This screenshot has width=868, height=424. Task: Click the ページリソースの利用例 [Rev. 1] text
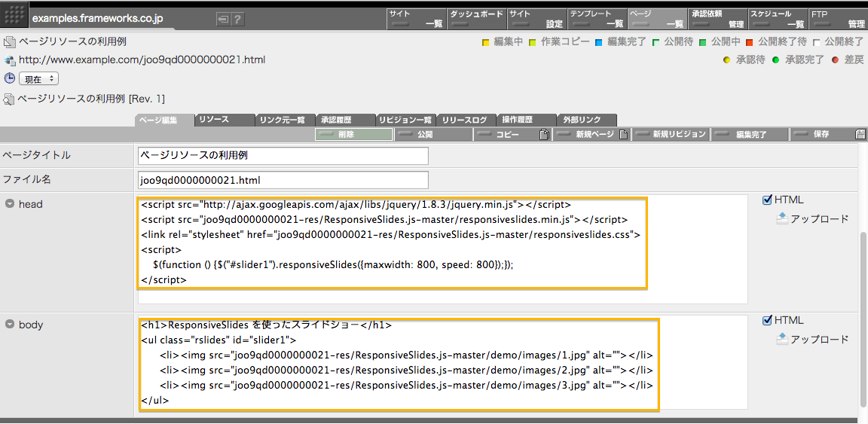point(91,99)
